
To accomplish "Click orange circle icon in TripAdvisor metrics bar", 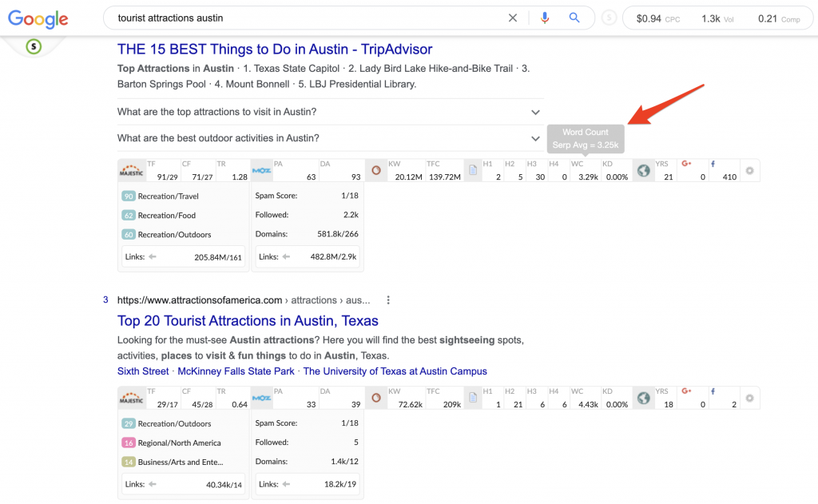I will [375, 171].
